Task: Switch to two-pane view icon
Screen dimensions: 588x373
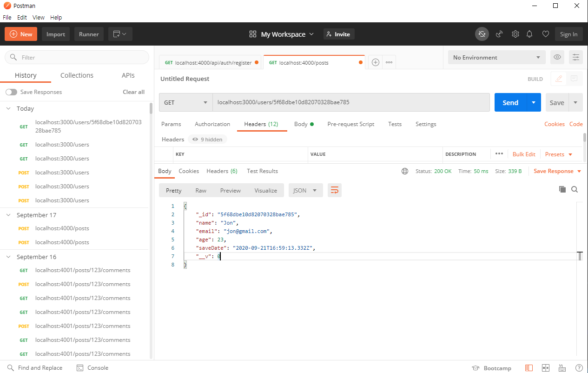Action: (x=546, y=368)
